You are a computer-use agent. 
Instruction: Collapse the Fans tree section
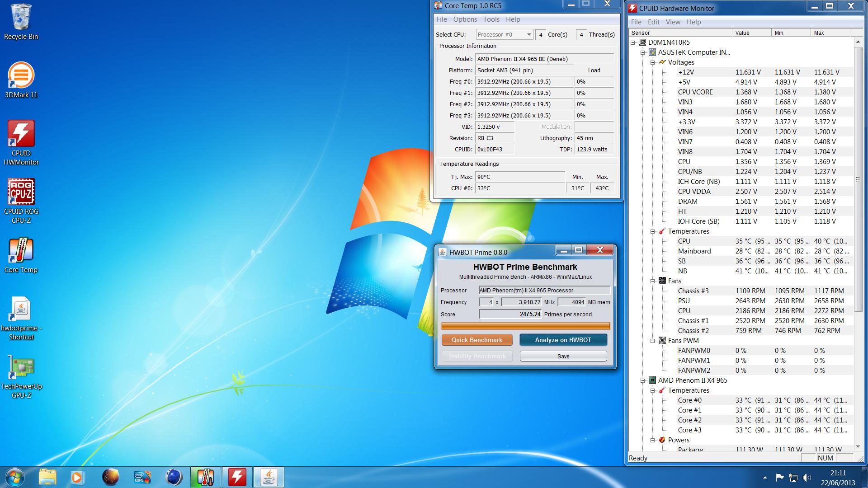(x=653, y=281)
